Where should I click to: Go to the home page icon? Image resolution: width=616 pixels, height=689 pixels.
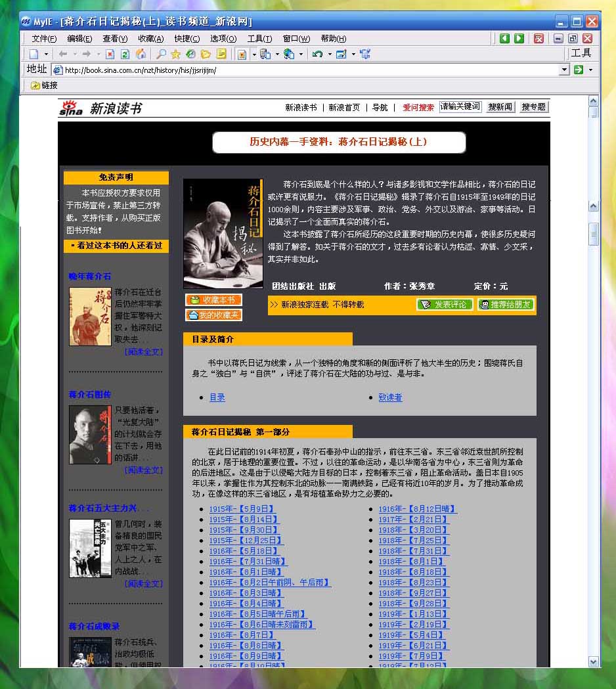pos(141,54)
